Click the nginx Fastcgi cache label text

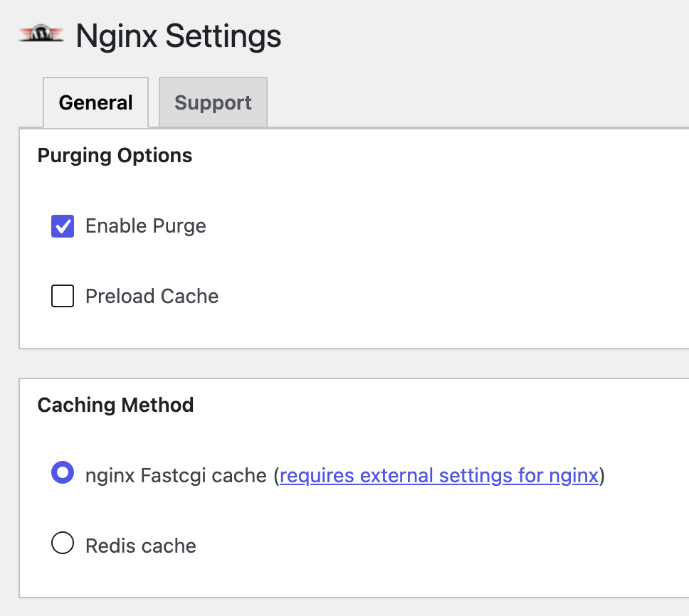pyautogui.click(x=176, y=476)
